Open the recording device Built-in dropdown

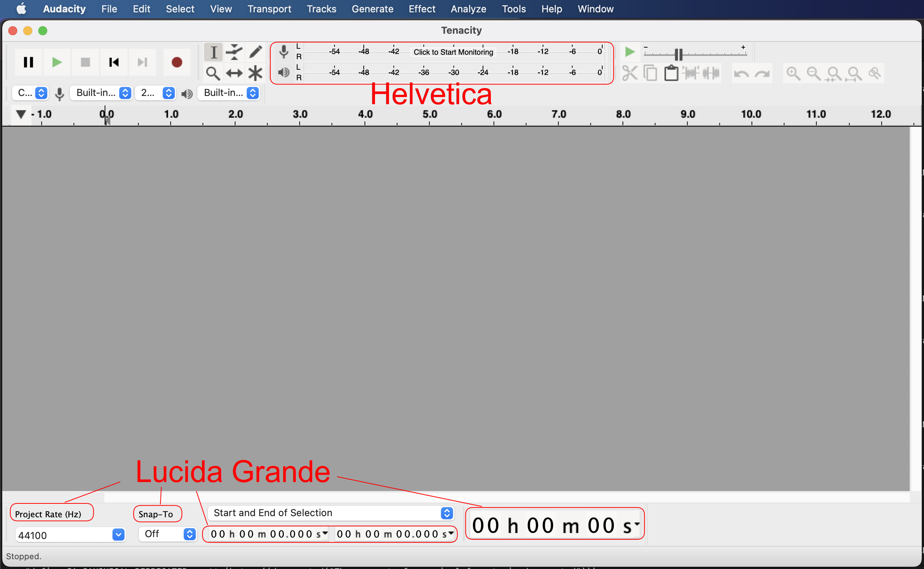click(101, 93)
